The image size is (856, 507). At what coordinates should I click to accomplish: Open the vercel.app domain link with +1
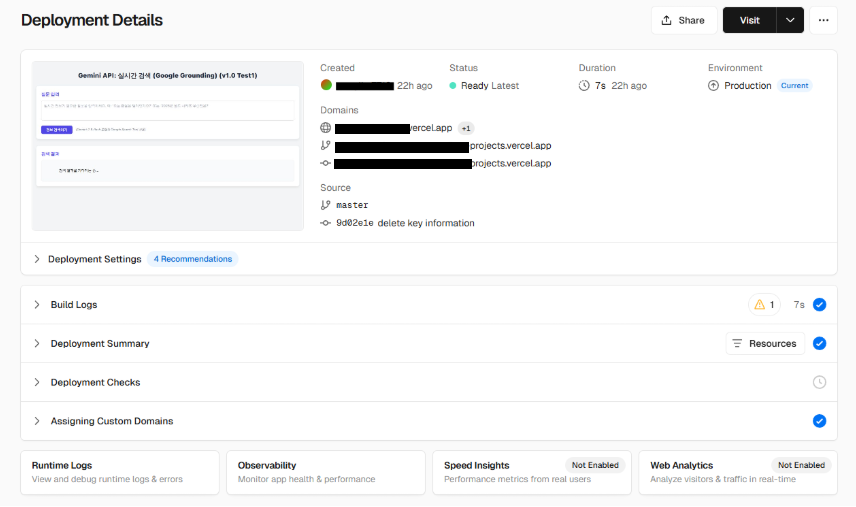point(394,128)
